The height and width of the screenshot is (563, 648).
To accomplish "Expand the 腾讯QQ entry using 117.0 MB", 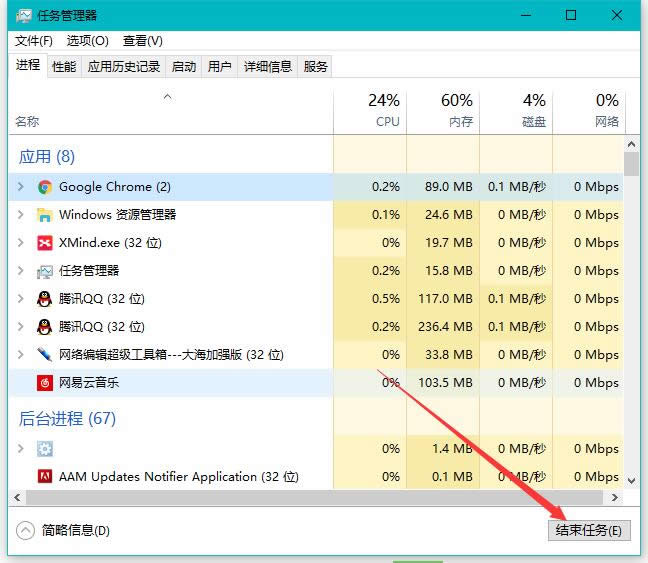I will click(x=20, y=298).
